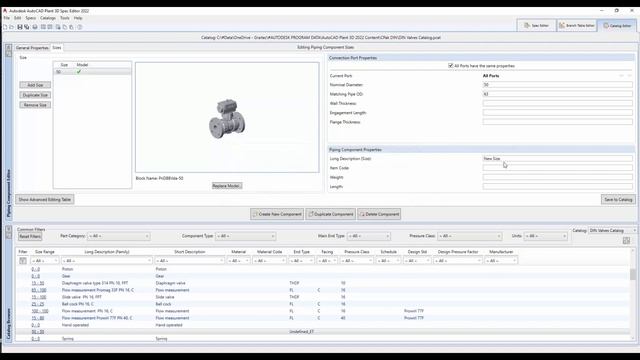Open the Component Type filter dropdown
Image resolution: width=640 pixels, height=360 pixels.
245,236
